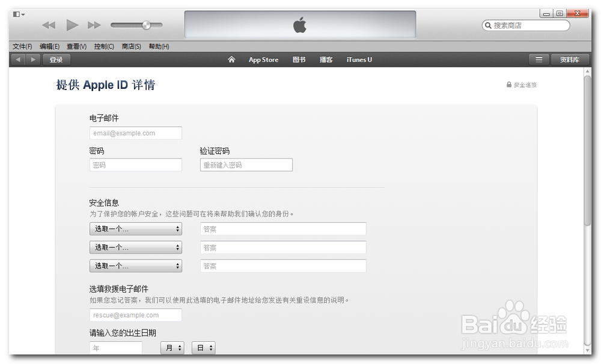Viewport: 601px width, 364px height.
Task: Open the 查看(V) menu
Action: pos(77,46)
